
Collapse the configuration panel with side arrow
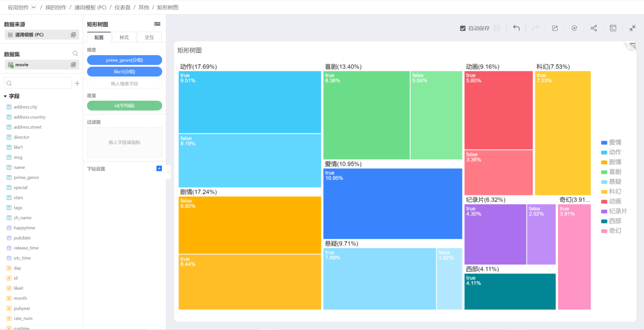169,172
